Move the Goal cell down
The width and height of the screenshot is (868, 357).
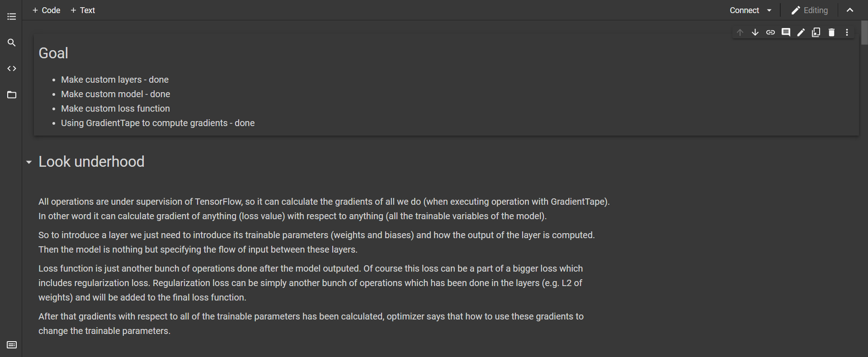(755, 32)
